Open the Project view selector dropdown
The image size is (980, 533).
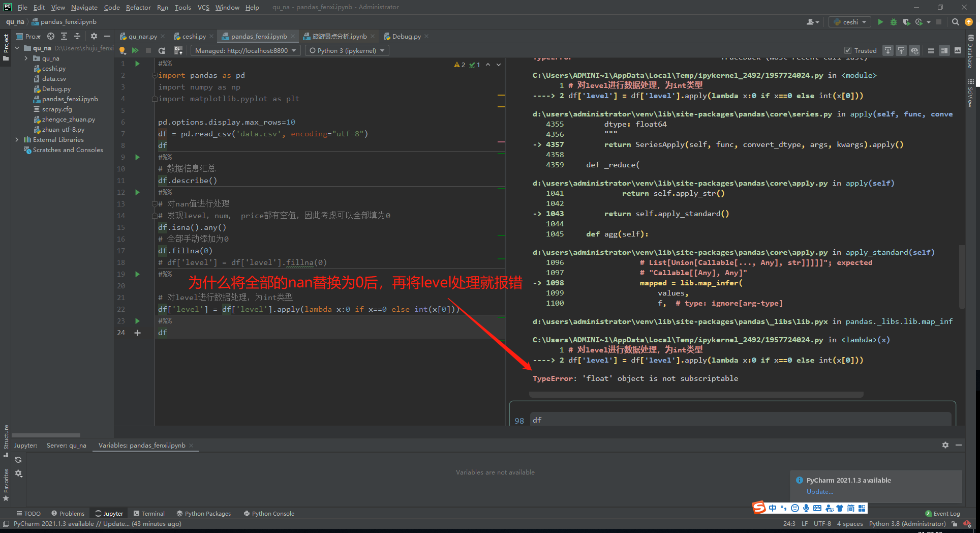[28, 36]
